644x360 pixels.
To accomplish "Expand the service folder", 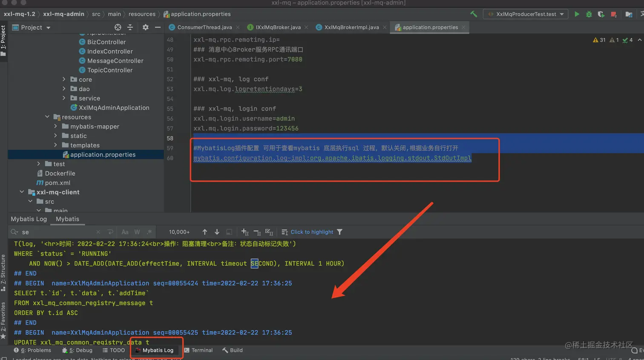I will 64,98.
